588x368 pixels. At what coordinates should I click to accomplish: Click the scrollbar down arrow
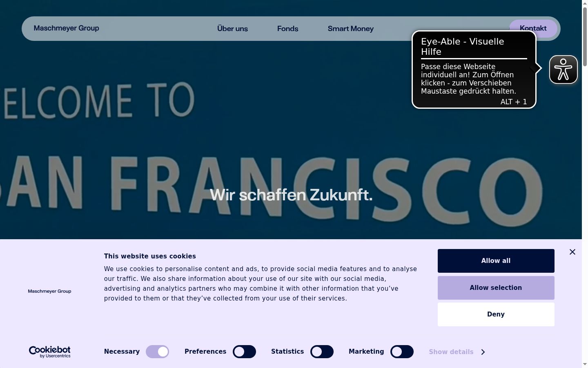tap(585, 364)
